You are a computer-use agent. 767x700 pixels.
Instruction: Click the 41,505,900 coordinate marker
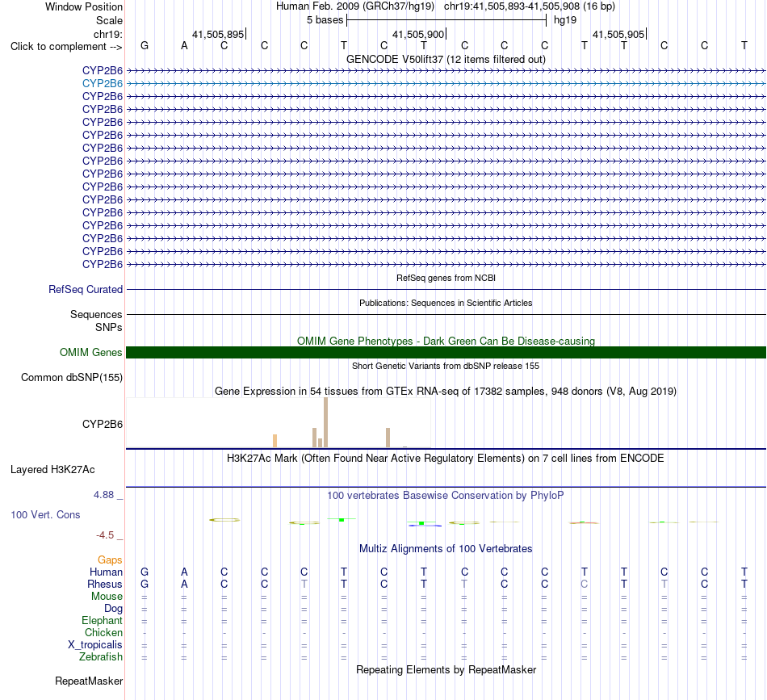418,34
